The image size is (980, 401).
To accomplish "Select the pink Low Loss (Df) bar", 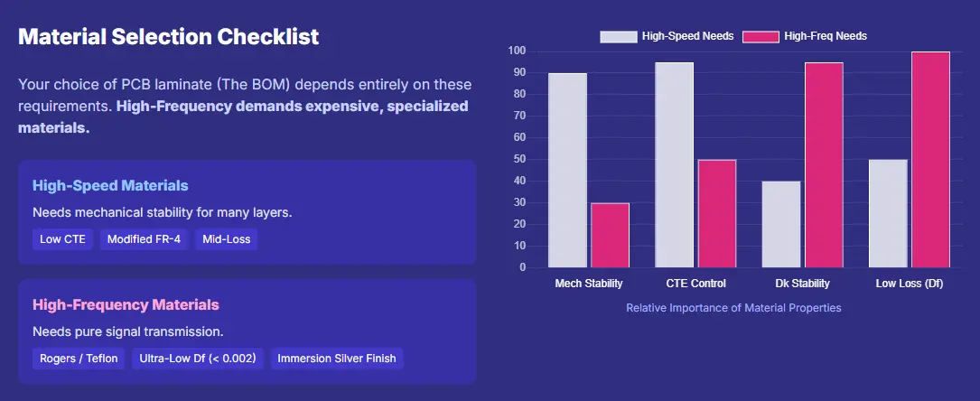I will click(x=929, y=159).
